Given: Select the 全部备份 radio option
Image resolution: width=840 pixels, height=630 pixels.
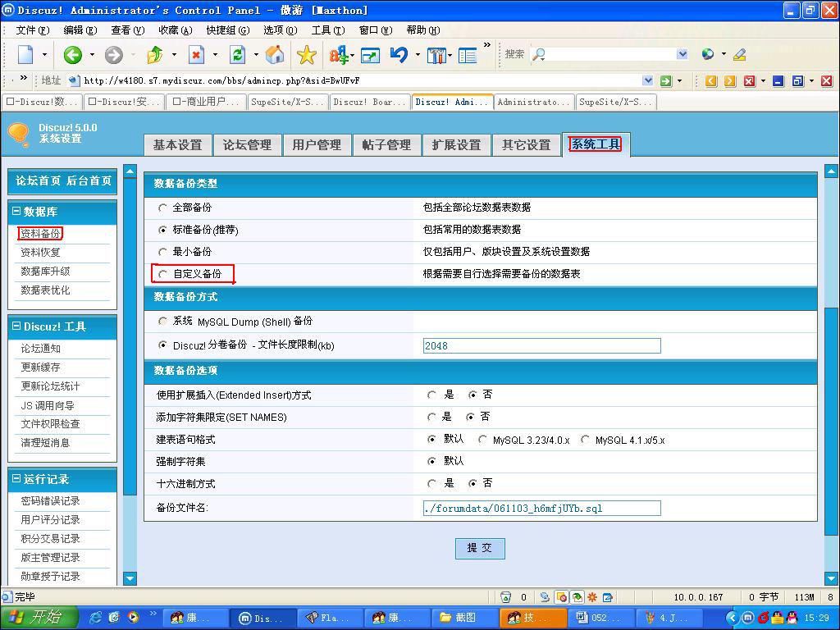Looking at the screenshot, I should click(162, 208).
